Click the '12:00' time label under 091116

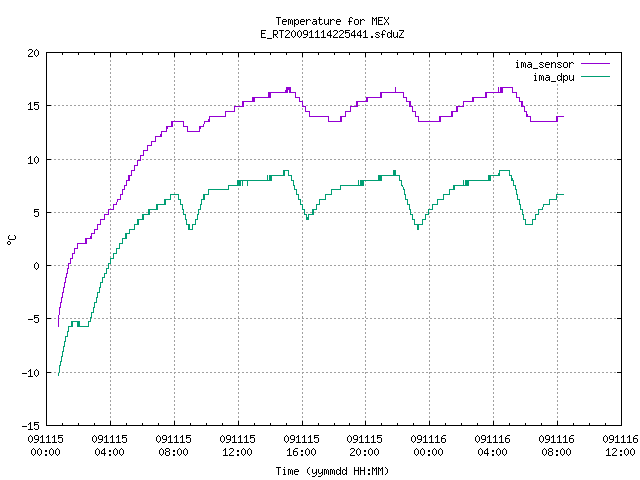(x=620, y=452)
